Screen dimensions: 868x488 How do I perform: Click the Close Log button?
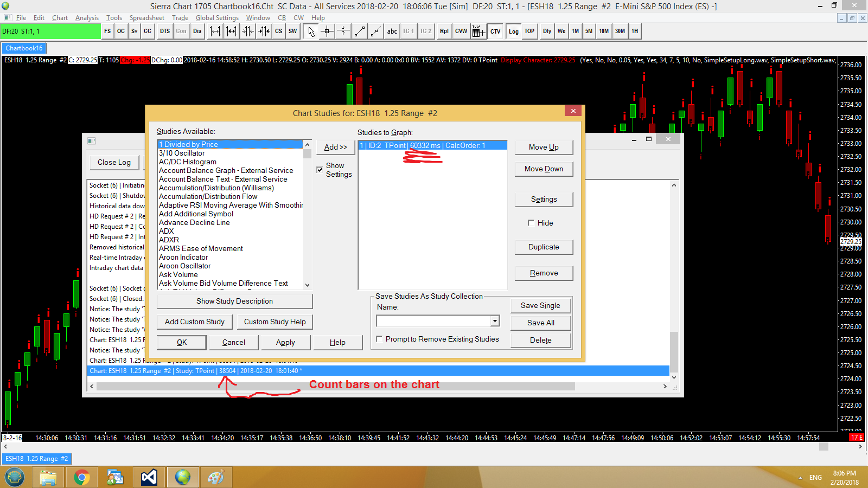click(x=114, y=162)
